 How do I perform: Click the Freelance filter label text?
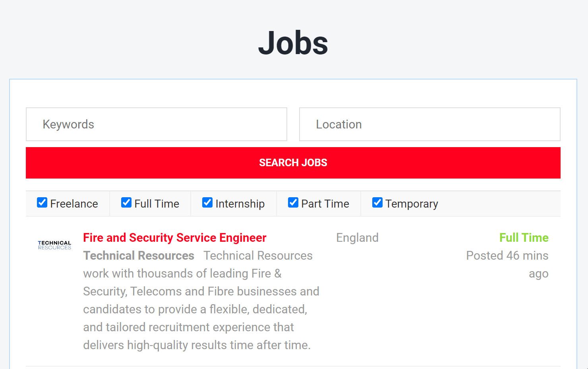point(74,204)
